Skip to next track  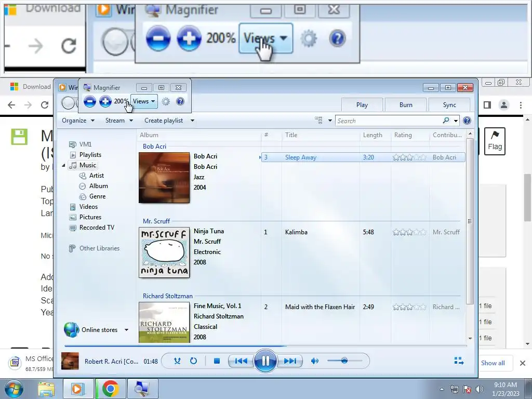[x=289, y=361]
